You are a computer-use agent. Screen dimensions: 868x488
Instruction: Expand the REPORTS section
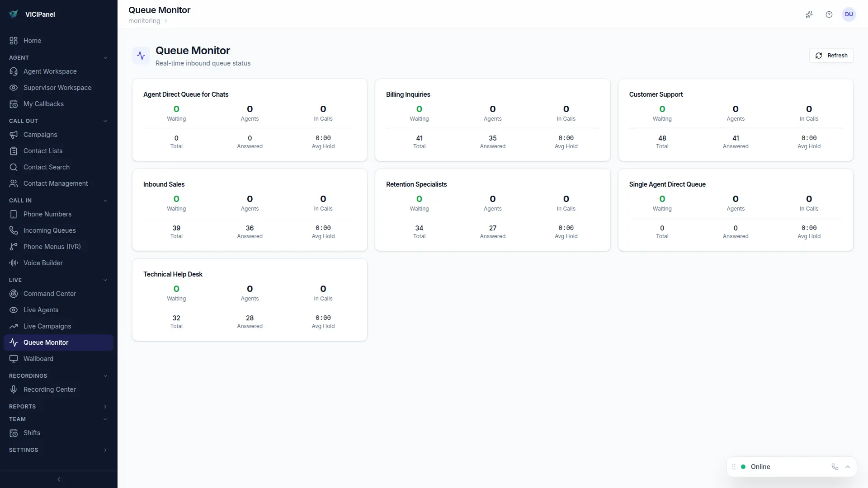[105, 407]
